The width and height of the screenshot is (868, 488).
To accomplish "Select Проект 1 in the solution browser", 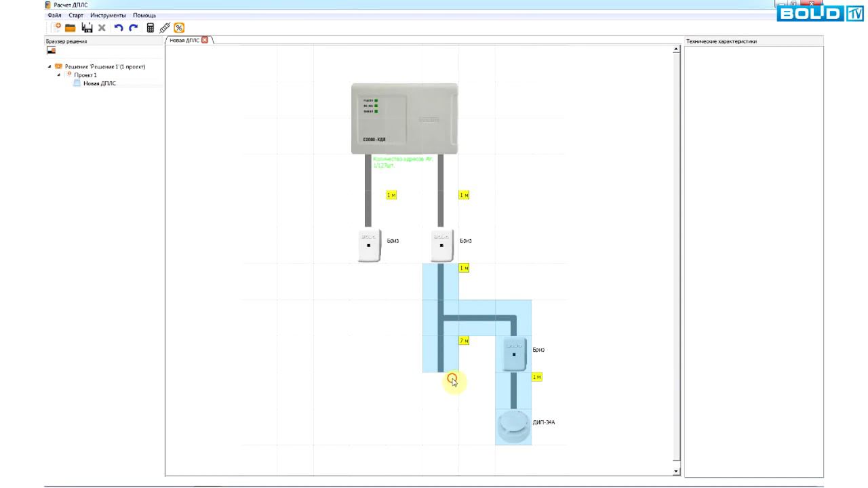I will point(85,75).
